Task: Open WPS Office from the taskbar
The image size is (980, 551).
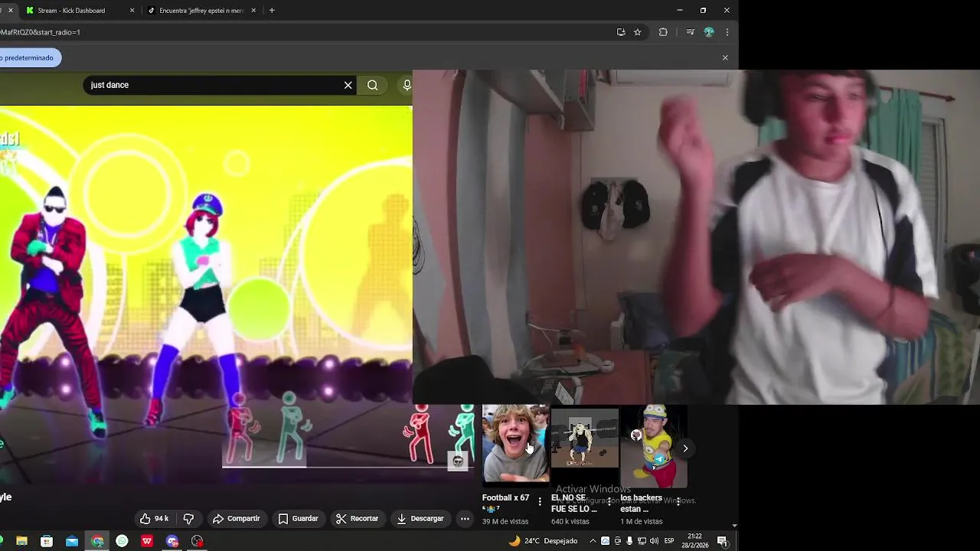Action: pos(147,541)
